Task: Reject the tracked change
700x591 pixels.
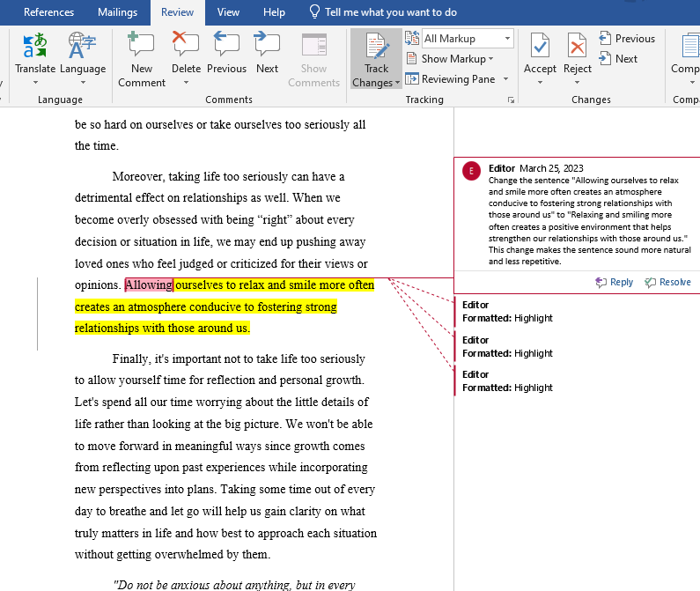Action: click(578, 46)
